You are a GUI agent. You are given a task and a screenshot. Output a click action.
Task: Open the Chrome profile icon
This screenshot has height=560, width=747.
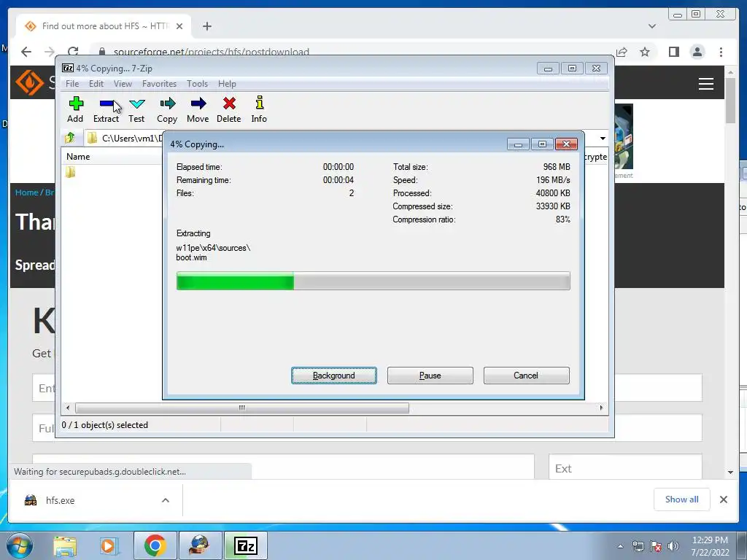(697, 52)
